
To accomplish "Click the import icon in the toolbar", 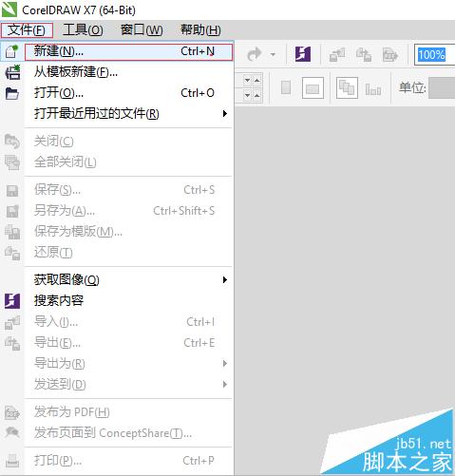I will [337, 54].
